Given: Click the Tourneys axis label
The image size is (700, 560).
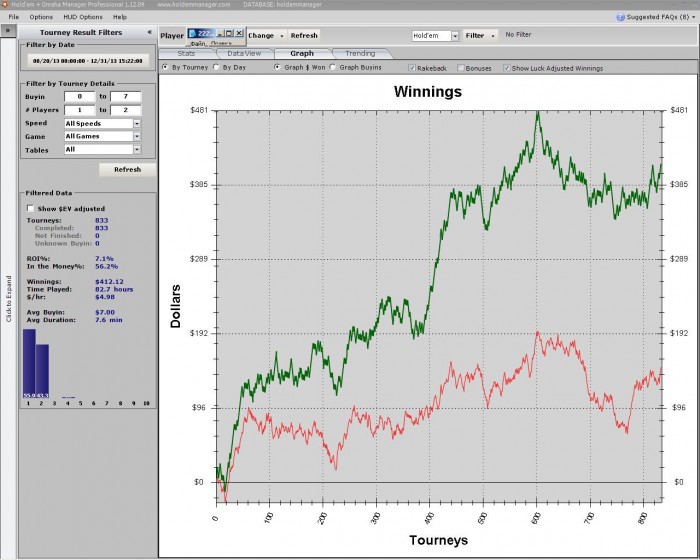Looking at the screenshot, I should click(438, 540).
